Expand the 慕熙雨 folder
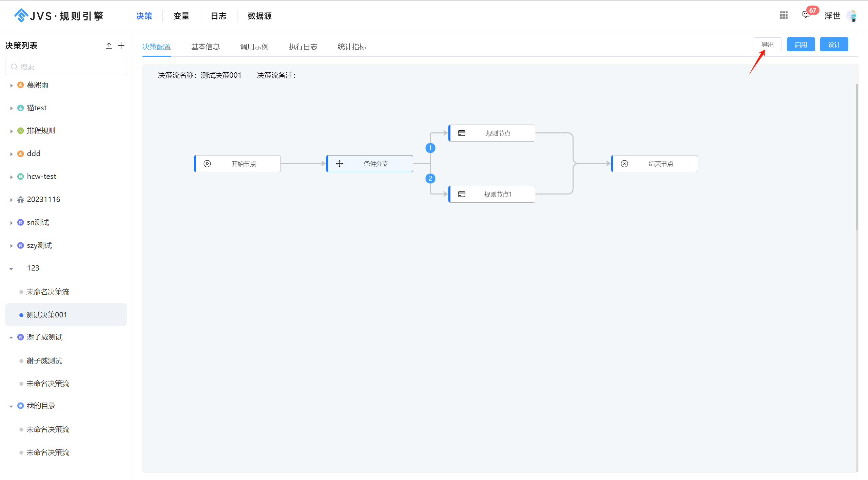The height and width of the screenshot is (480, 868). (x=11, y=85)
